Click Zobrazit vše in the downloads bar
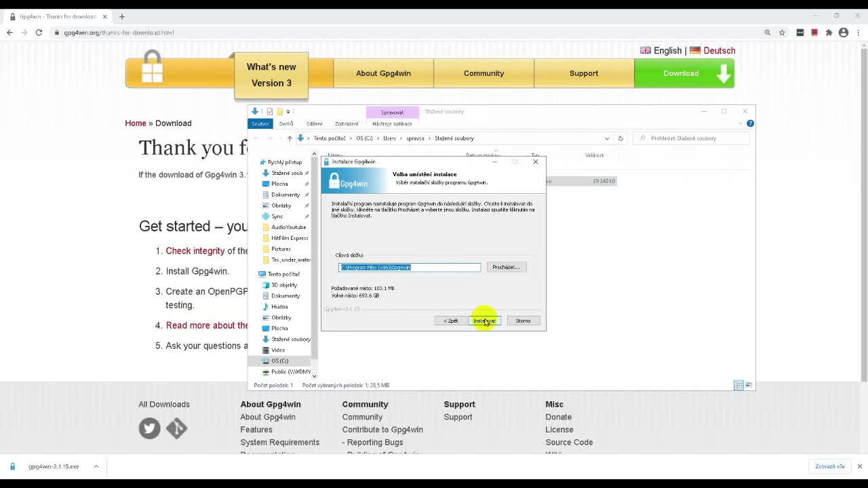 click(x=830, y=466)
